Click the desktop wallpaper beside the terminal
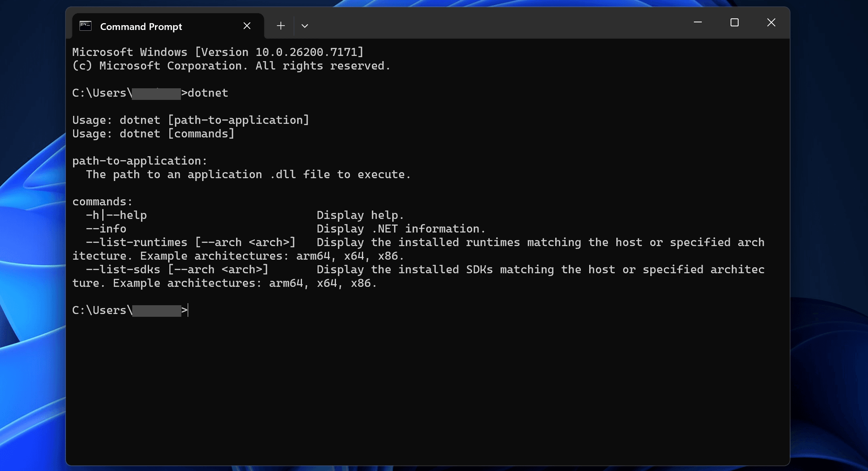Image resolution: width=868 pixels, height=471 pixels. 32,240
